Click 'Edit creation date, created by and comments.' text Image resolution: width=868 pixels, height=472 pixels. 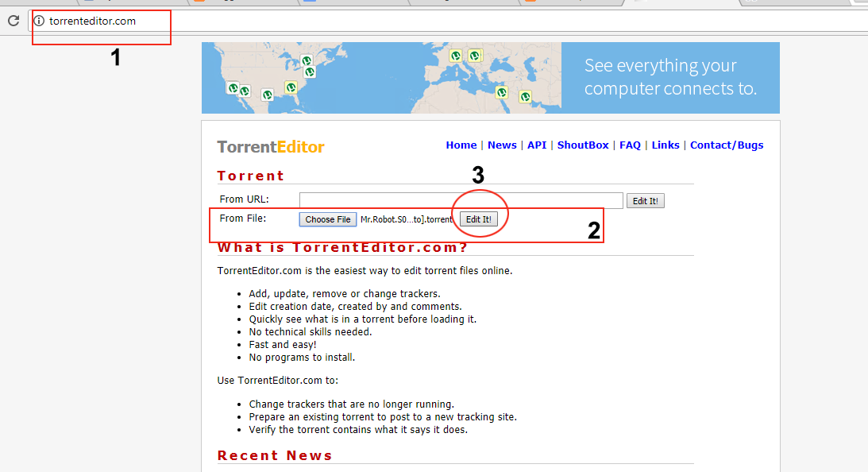(x=355, y=307)
